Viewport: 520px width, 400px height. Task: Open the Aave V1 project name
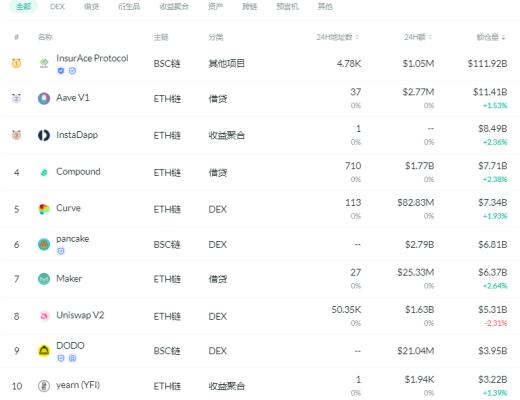(73, 98)
